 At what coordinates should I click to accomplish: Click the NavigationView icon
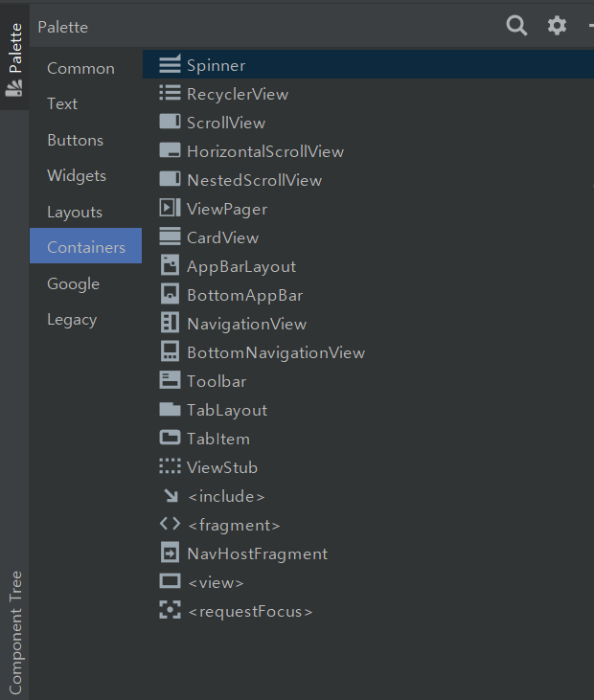point(171,323)
